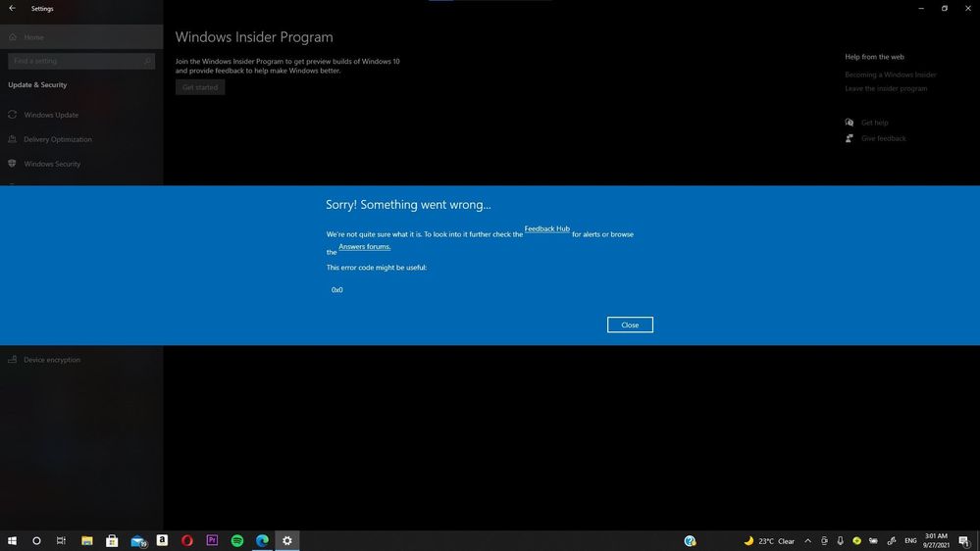
Task: Open the Answers forums link
Action: (364, 247)
